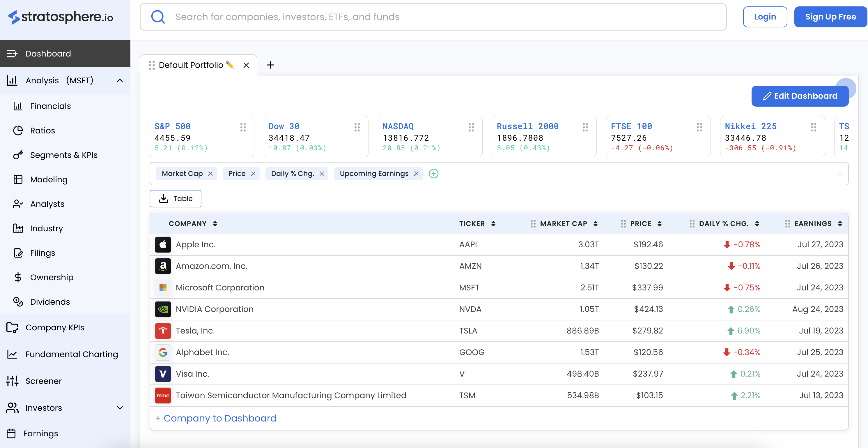Screen dimensions: 868x448
Task: Click the search magnifier icon
Action: 158,17
